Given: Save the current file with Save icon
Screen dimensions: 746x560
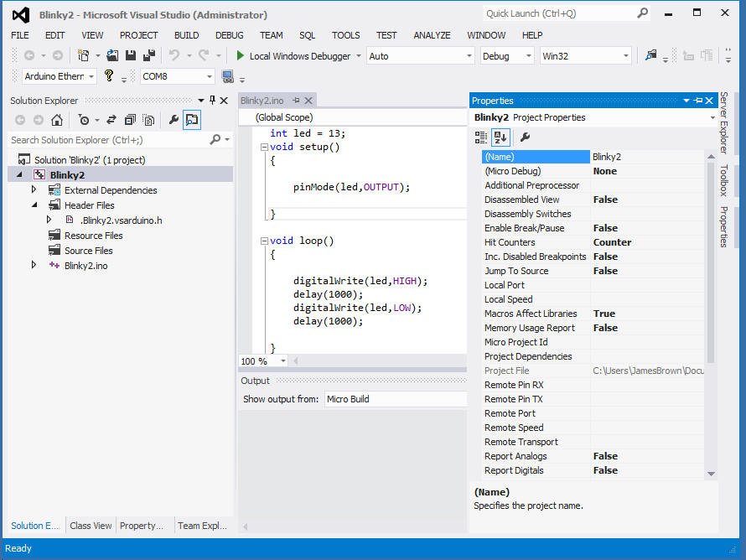Looking at the screenshot, I should 131,55.
